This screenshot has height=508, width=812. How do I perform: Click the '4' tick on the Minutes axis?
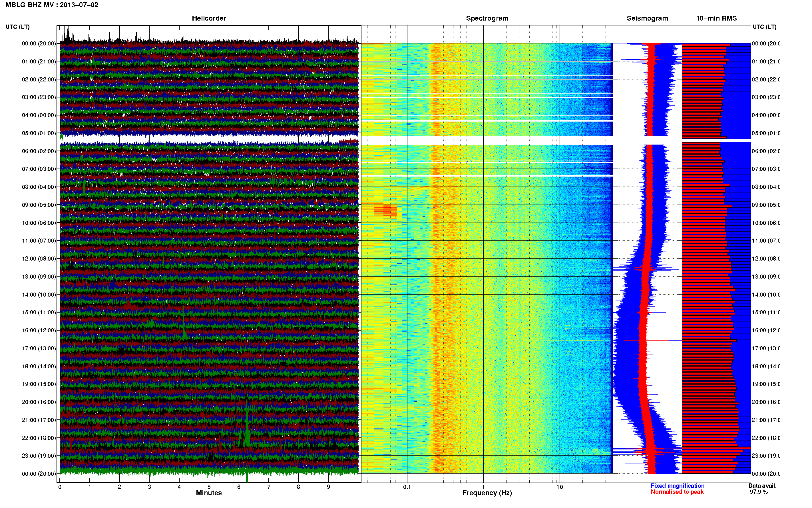point(179,487)
